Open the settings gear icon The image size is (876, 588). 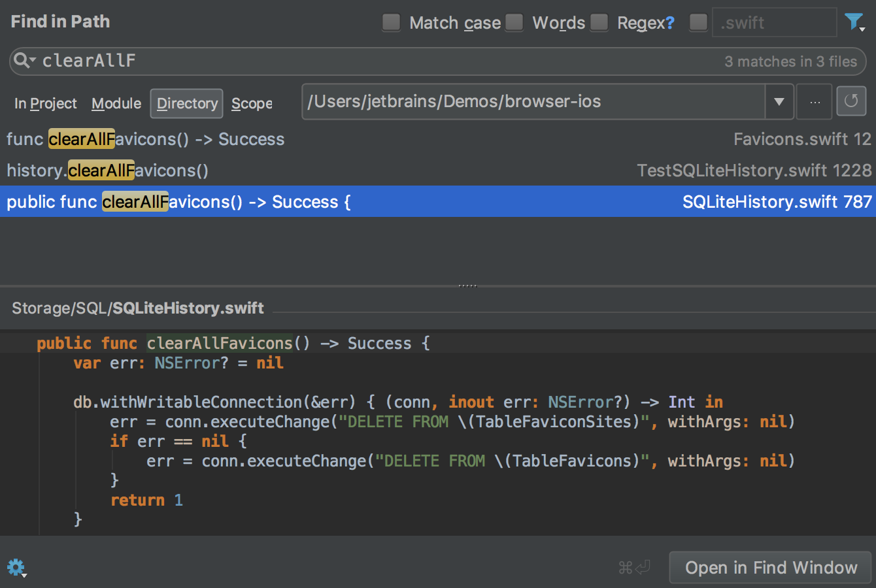(x=16, y=567)
